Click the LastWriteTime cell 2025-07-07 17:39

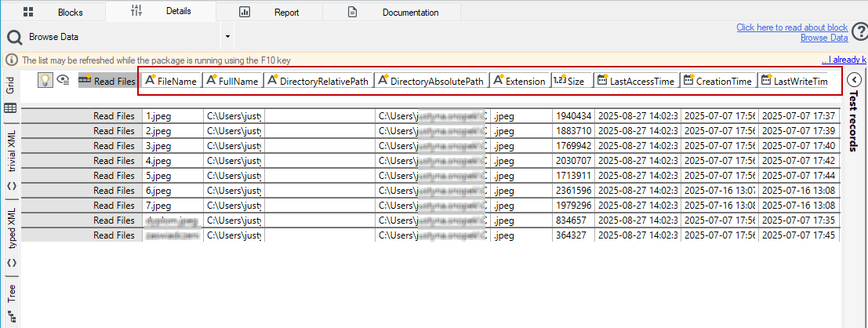coord(799,131)
